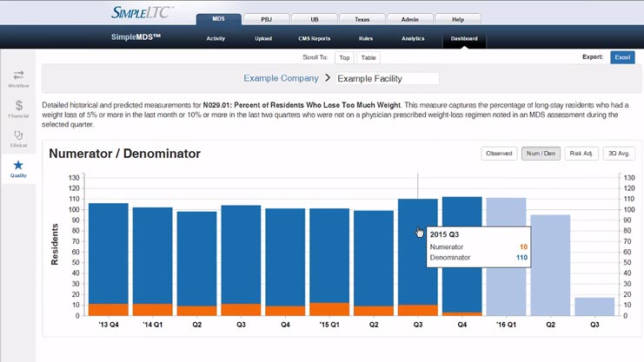644x362 pixels.
Task: Click the 2015 Q4 bar
Action: pyautogui.click(x=461, y=252)
